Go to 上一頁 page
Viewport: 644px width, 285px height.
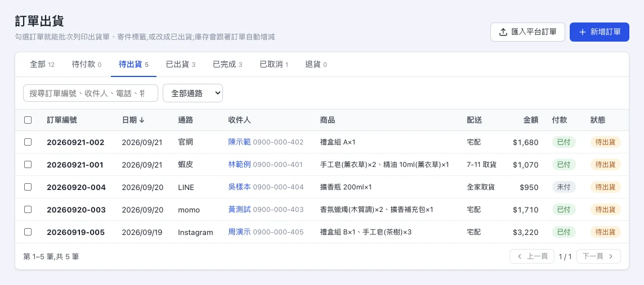[532, 256]
